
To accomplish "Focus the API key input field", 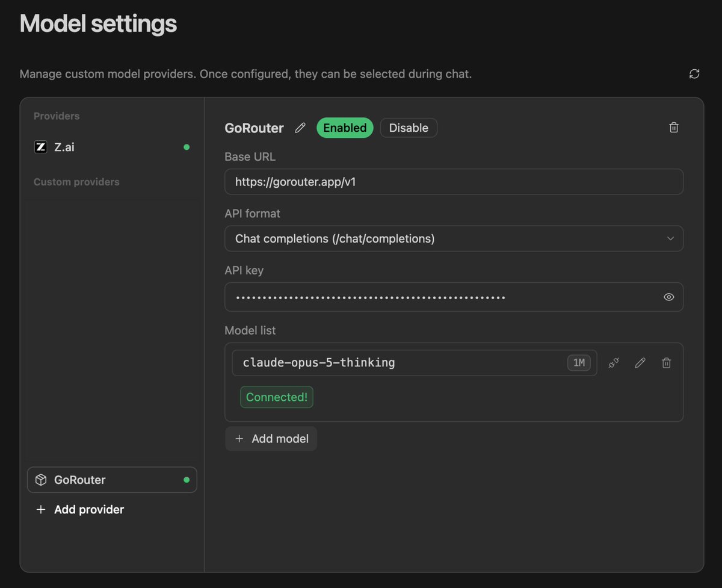I will coord(454,297).
